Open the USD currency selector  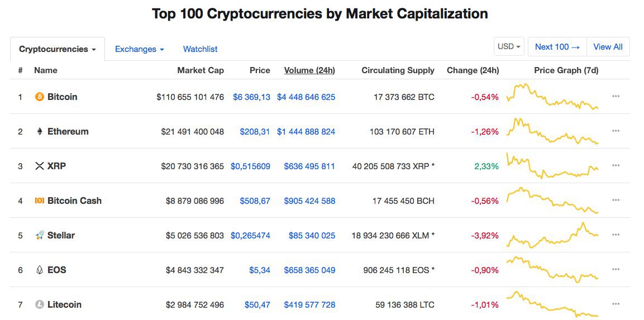tap(509, 47)
